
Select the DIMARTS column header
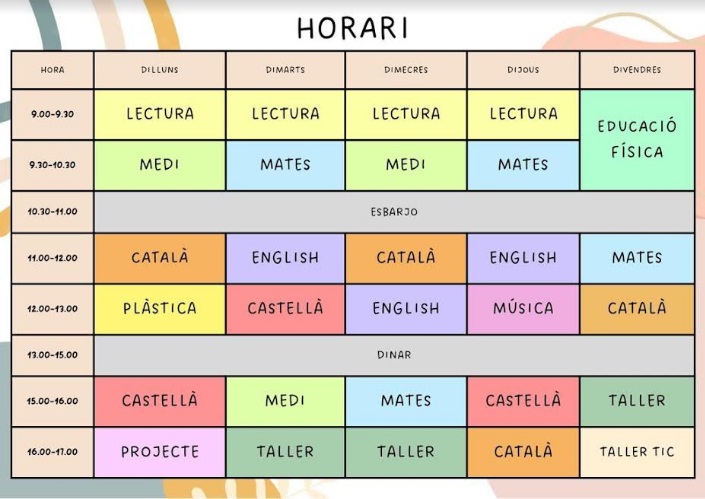pos(285,70)
